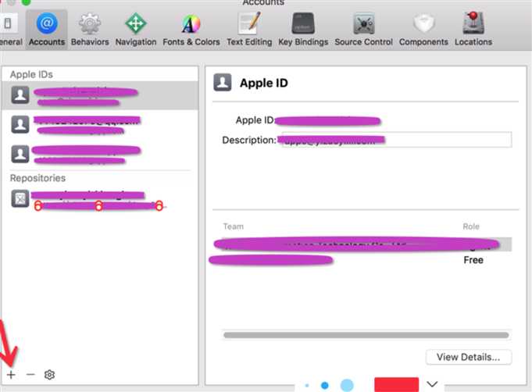Switch to the Text Editing tab

tap(249, 30)
